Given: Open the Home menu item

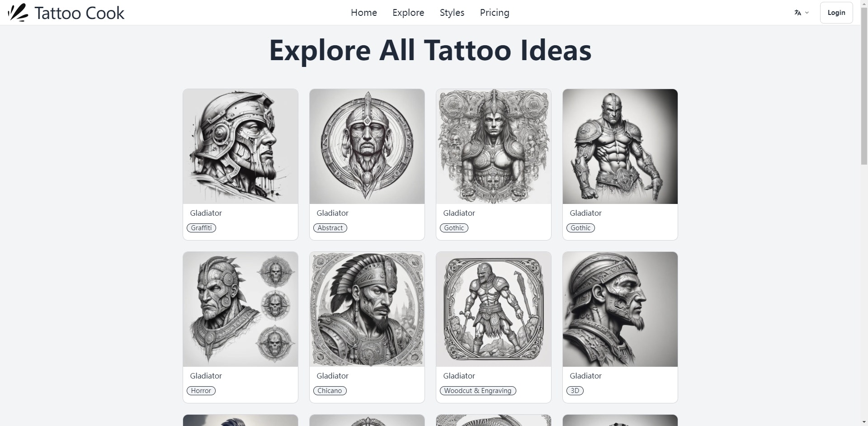Looking at the screenshot, I should (364, 13).
